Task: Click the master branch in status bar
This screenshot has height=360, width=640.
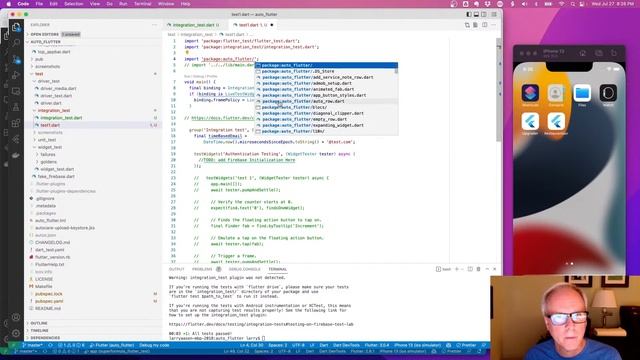Action: (x=32, y=345)
